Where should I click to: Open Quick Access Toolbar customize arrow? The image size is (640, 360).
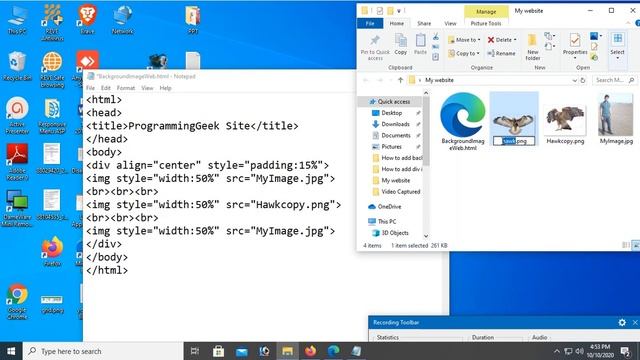coord(399,11)
